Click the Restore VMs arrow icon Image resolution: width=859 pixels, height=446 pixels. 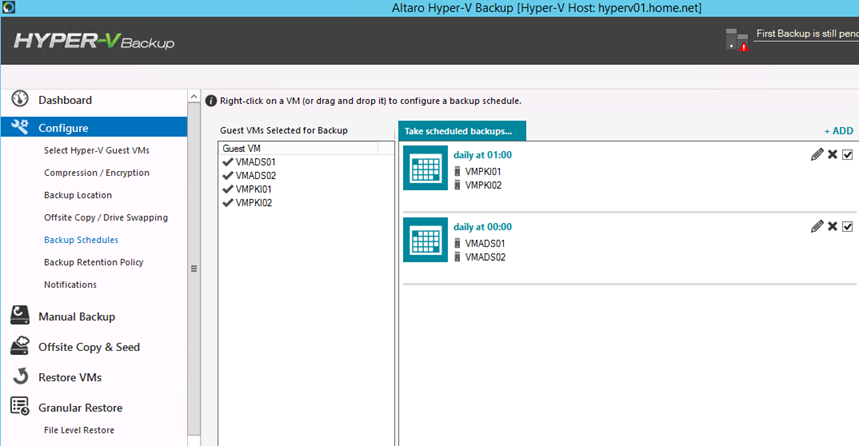[21, 376]
